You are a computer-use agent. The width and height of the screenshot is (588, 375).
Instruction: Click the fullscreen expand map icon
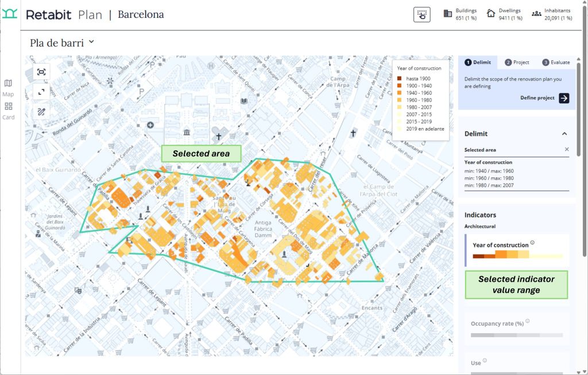[x=41, y=92]
